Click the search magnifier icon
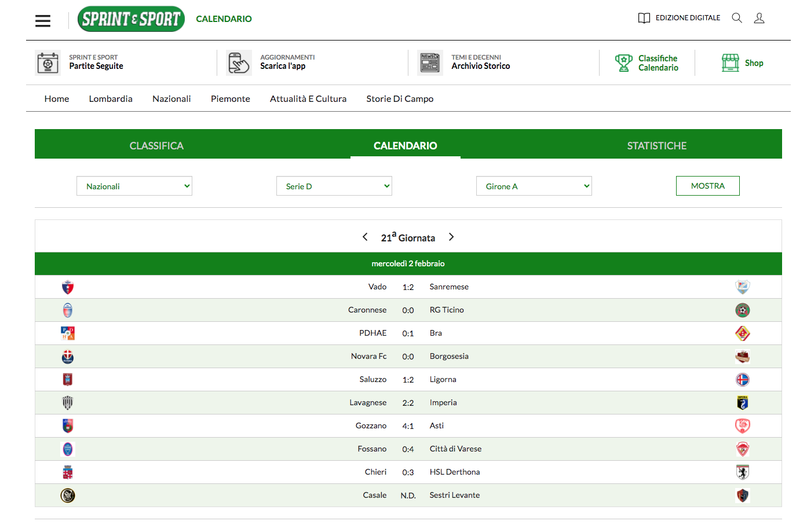The height and width of the screenshot is (532, 807). tap(736, 18)
